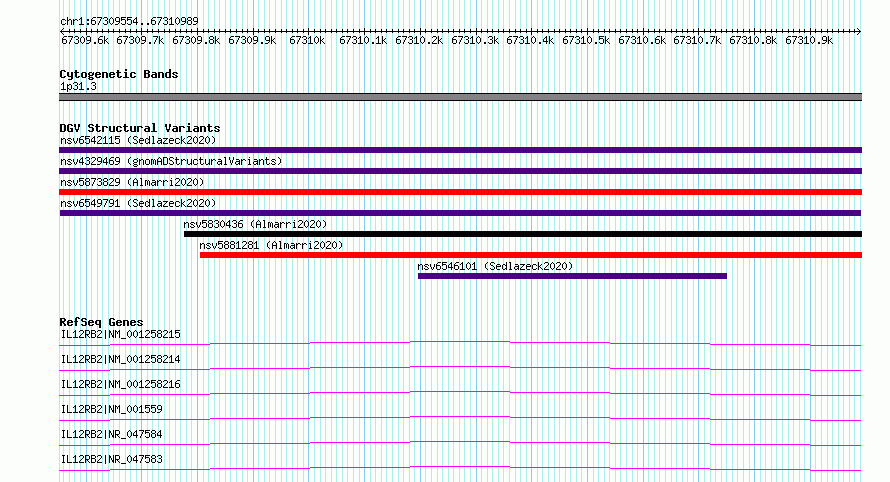Open variant label nsv5830436 (Almarri2020)
The image size is (890, 482).
pos(255,224)
